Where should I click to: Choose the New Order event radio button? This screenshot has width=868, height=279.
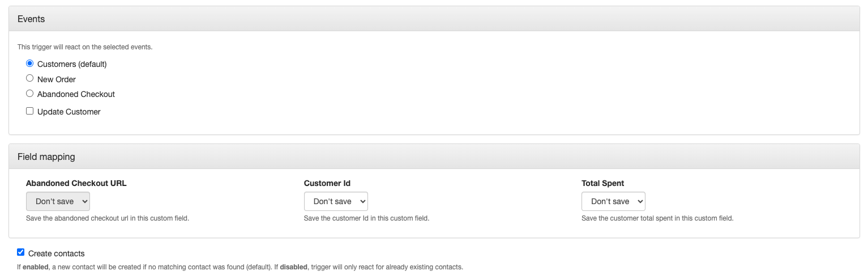(30, 78)
